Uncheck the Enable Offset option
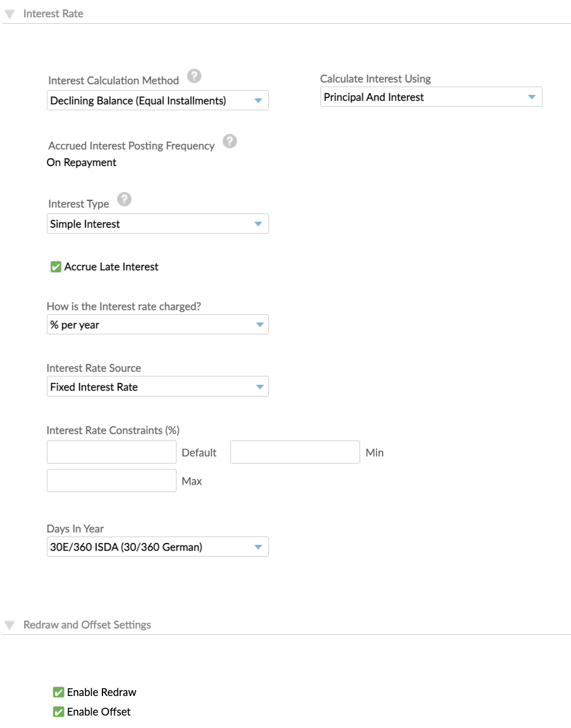Viewport: 571px width, 728px height. click(57, 712)
